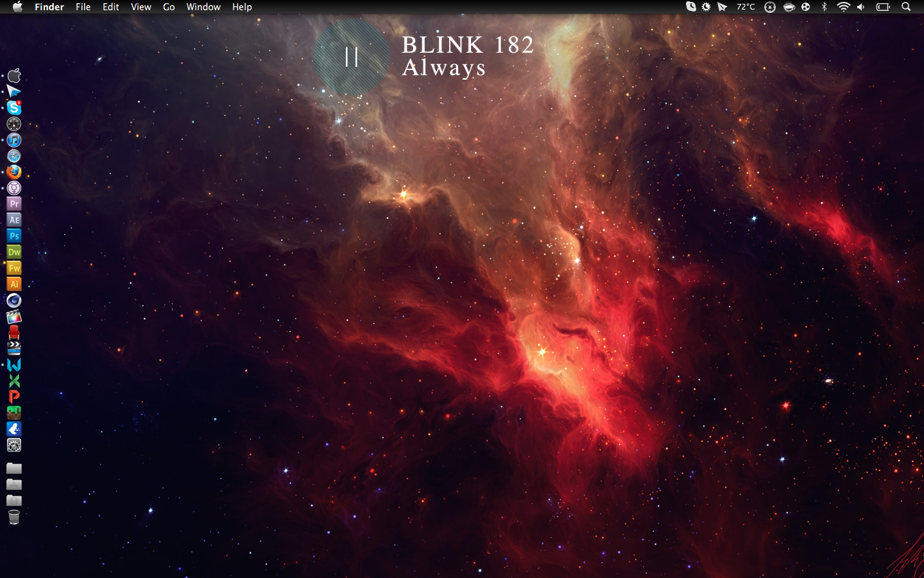Launch Adobe Premiere Pro from dock
924x578 pixels.
point(14,204)
